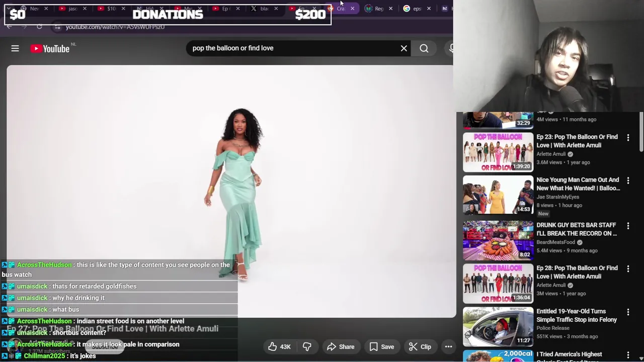The height and width of the screenshot is (362, 644).
Task: Visit the BeardMeatsFood channel
Action: click(556, 242)
